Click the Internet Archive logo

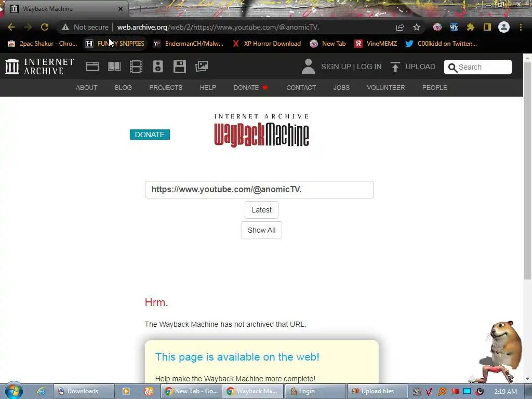click(39, 66)
